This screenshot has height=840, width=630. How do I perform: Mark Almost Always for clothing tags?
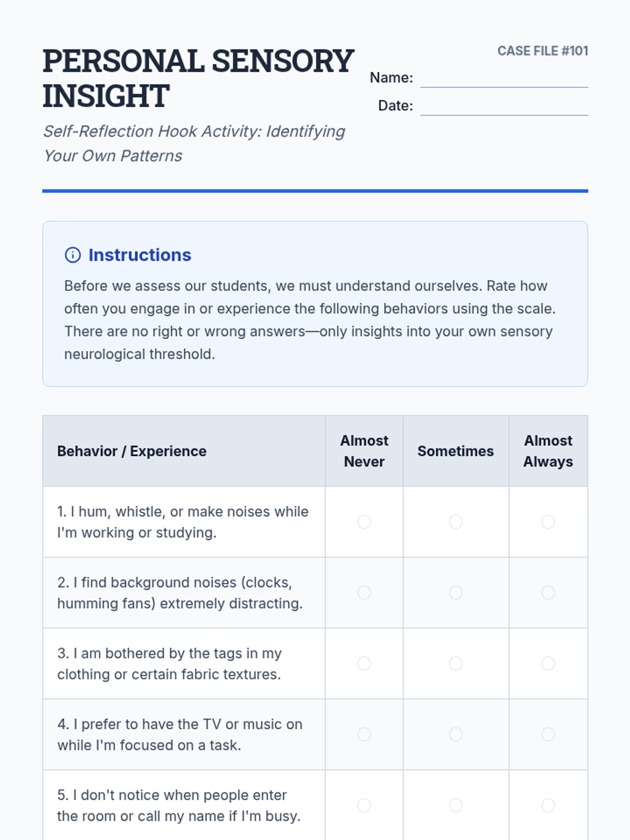(548, 664)
